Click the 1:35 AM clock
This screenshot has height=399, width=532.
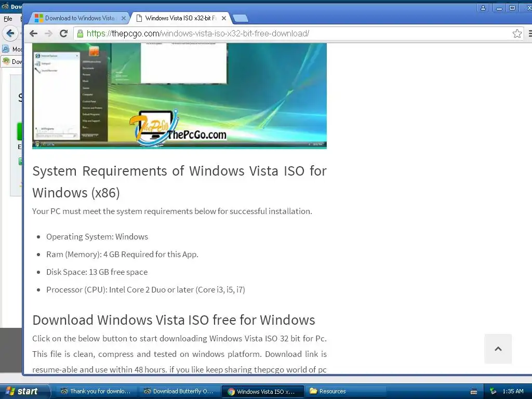point(513,391)
